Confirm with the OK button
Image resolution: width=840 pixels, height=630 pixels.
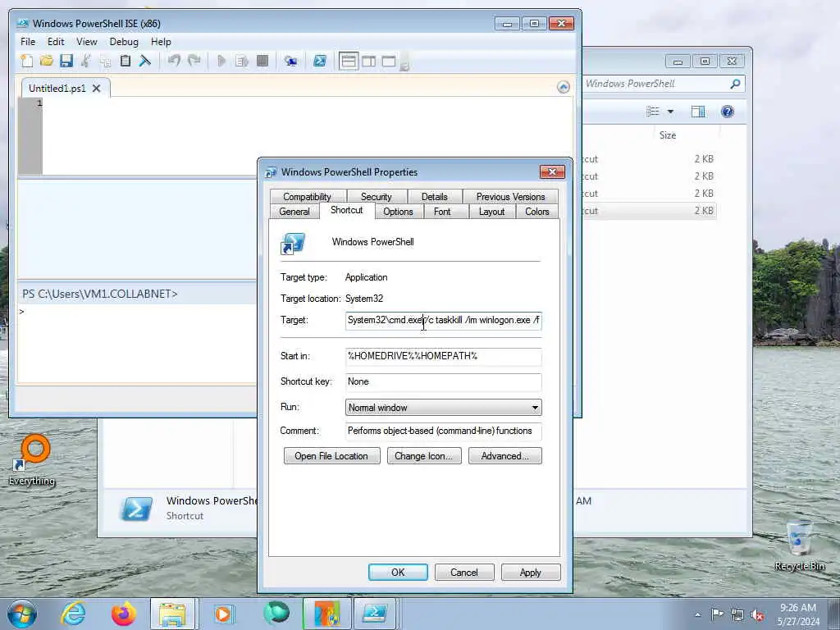click(x=398, y=572)
